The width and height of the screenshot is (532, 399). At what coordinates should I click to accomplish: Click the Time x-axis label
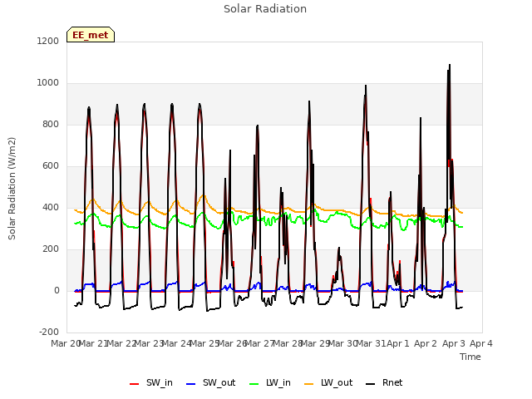(x=470, y=357)
